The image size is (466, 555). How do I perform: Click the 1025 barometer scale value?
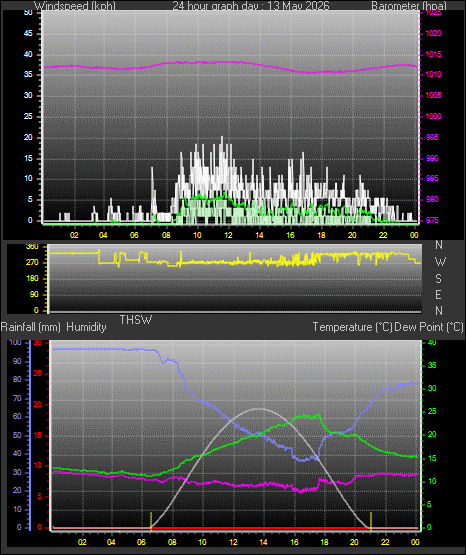click(x=434, y=13)
